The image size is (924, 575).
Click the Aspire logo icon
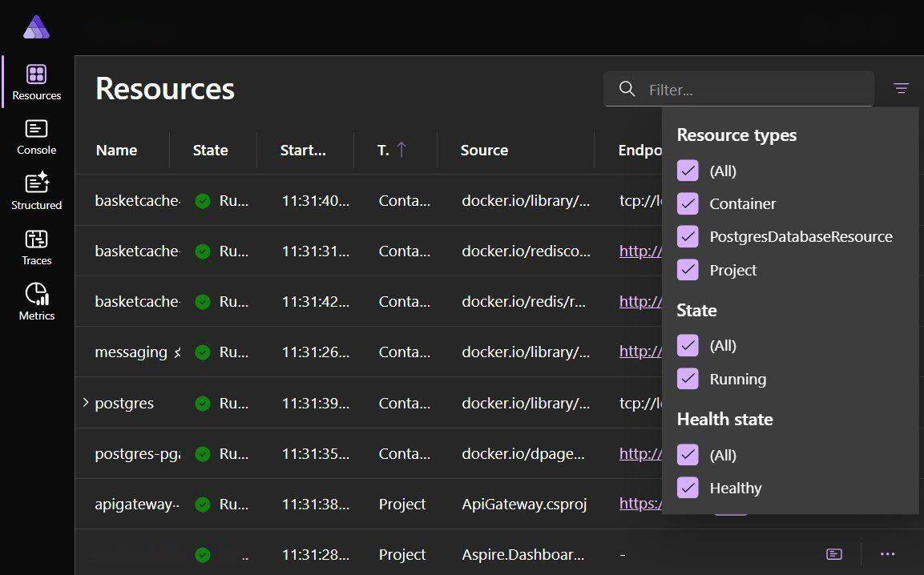coord(36,28)
